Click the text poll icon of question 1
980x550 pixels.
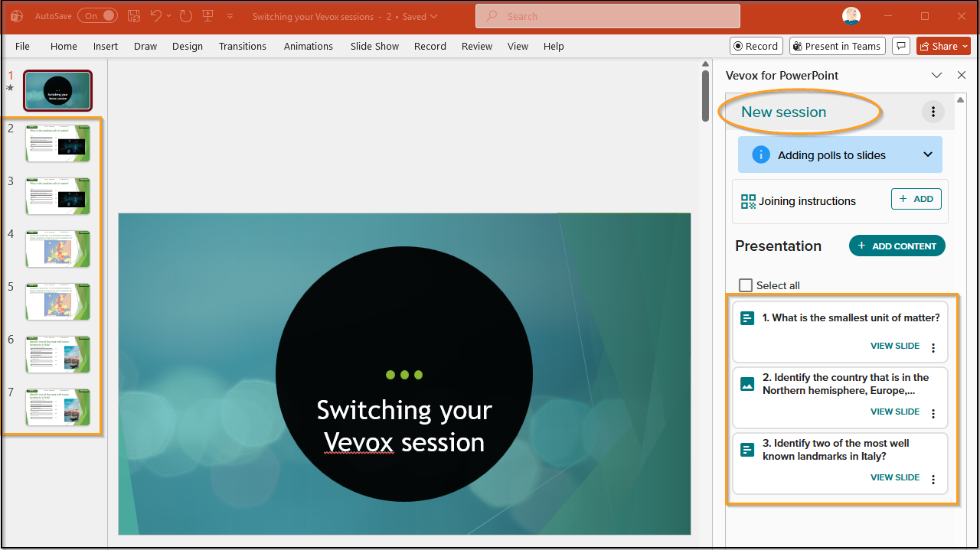[748, 318]
